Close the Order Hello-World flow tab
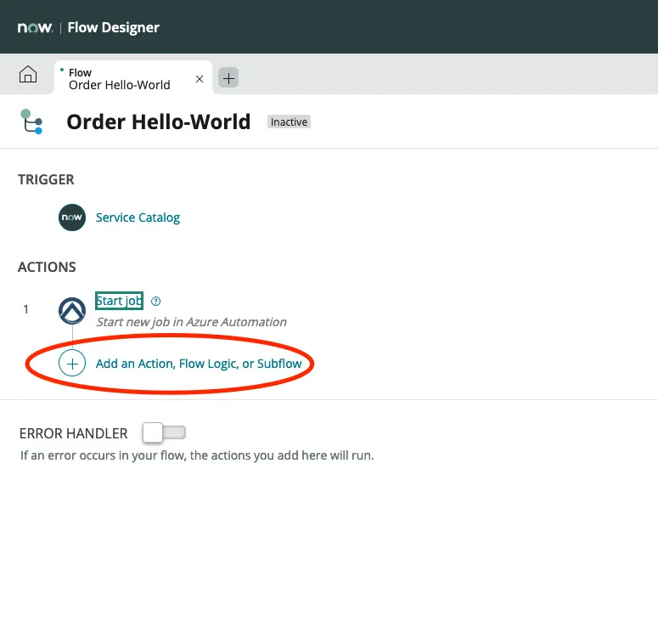This screenshot has height=644, width=658. 200,78
